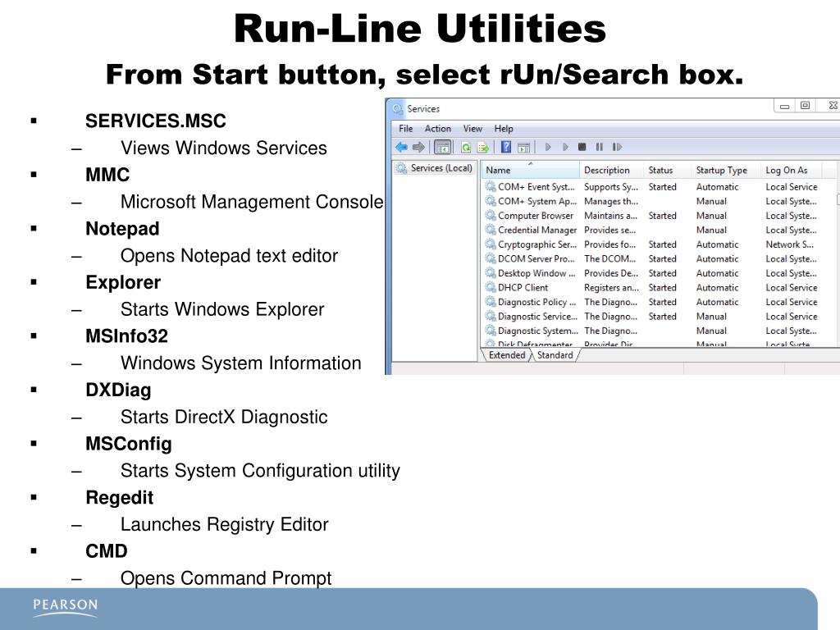The image size is (840, 630).
Task: Sort by the Startup Type column header
Action: tap(726, 170)
